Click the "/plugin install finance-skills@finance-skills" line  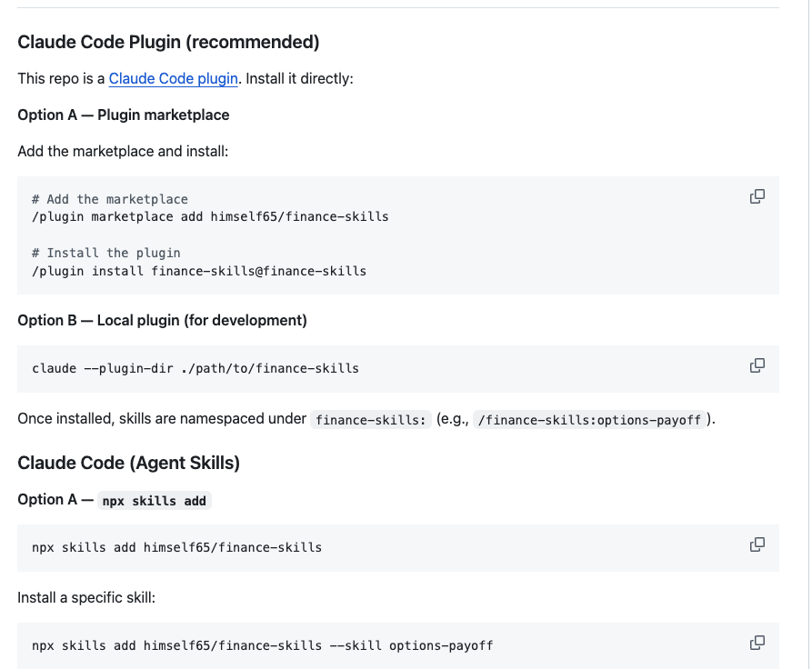point(199,272)
